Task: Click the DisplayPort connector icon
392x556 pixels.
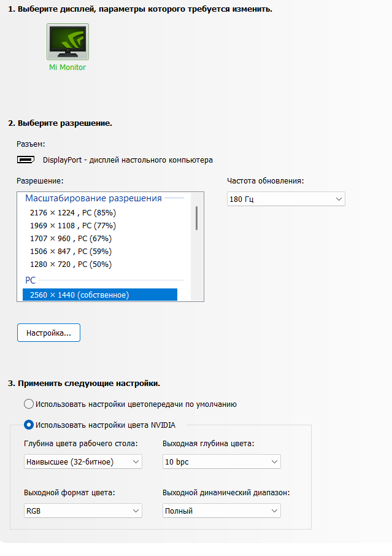Action: coord(25,160)
